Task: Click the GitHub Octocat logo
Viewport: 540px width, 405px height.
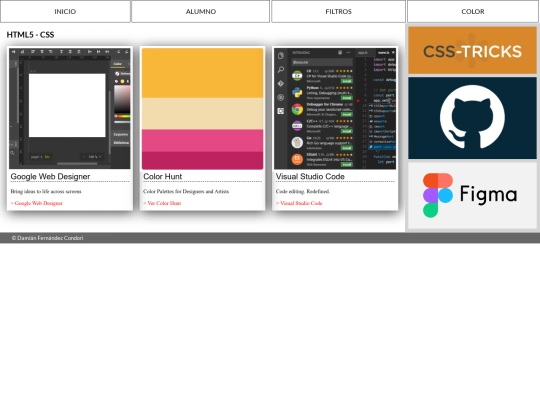Action: pyautogui.click(x=472, y=118)
